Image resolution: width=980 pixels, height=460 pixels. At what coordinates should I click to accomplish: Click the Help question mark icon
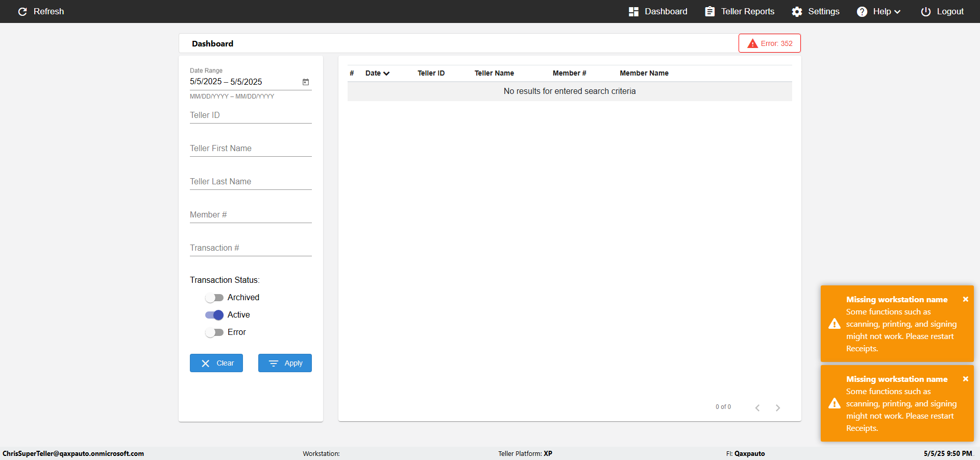(x=862, y=11)
